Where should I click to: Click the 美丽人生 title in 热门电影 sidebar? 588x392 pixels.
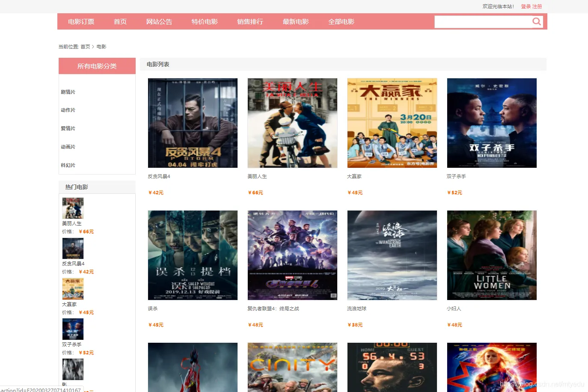71,223
